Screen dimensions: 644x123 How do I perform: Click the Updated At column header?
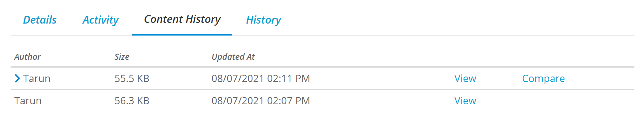(x=233, y=57)
